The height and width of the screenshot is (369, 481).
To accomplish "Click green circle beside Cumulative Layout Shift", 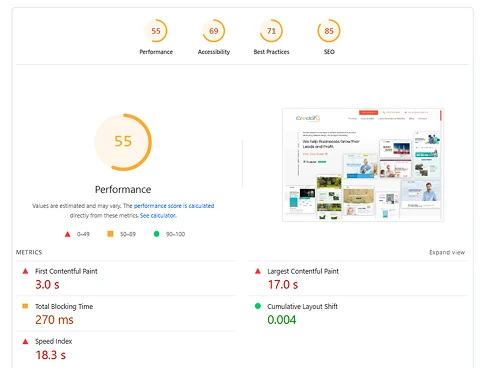I will click(x=258, y=306).
